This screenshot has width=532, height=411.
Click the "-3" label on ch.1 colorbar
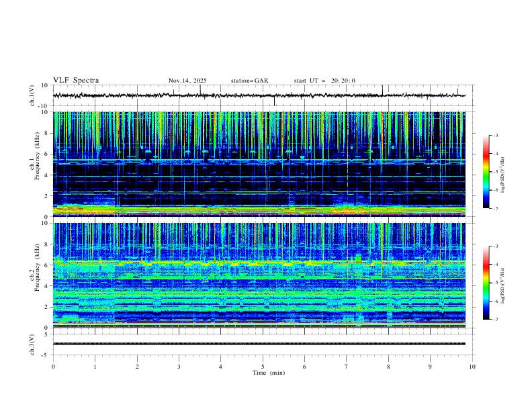coord(495,135)
